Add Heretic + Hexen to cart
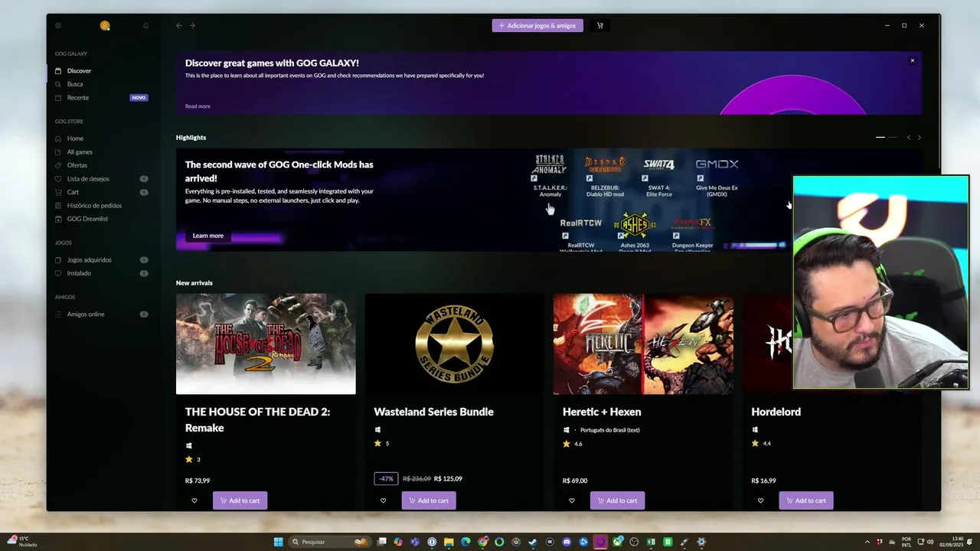Screen dimensions: 980x551 click(617, 500)
